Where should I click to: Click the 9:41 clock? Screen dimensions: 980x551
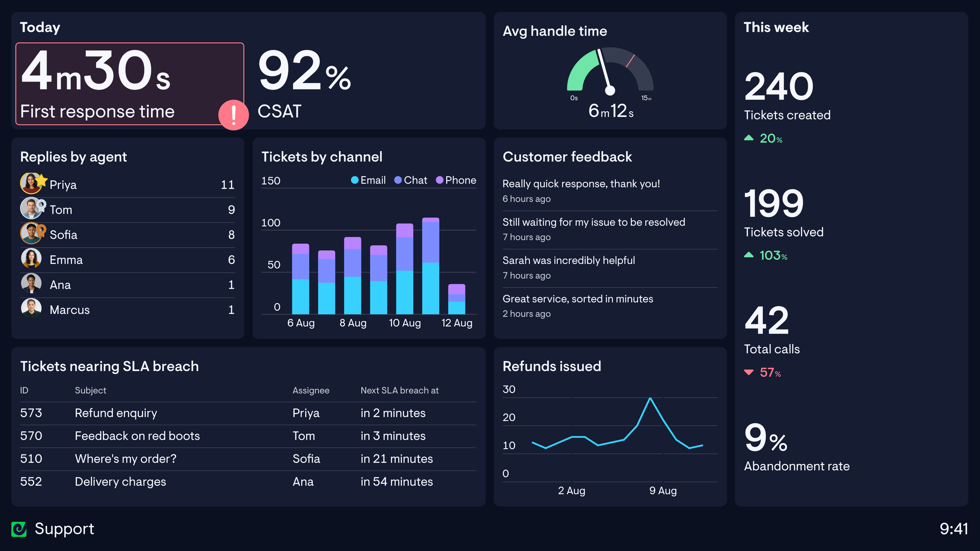coord(953,529)
